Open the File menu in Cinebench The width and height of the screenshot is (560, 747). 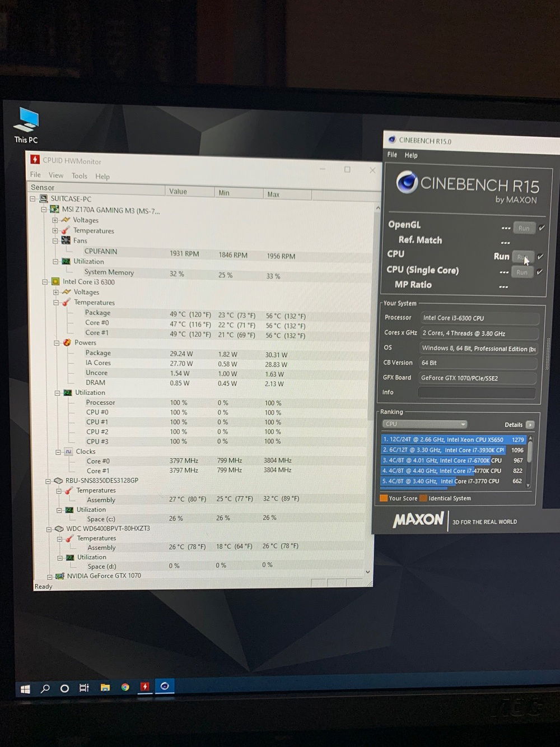[391, 155]
